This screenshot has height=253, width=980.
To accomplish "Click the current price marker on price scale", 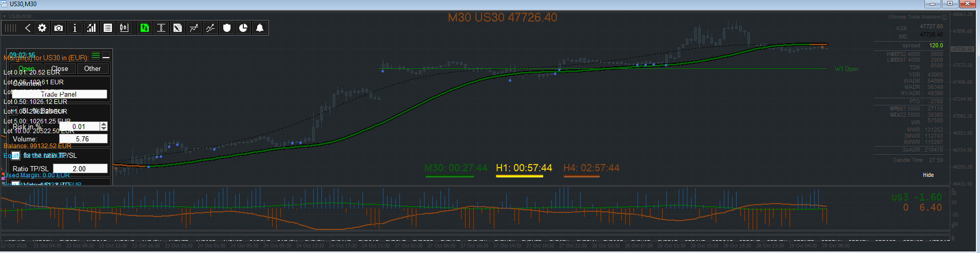I will [x=962, y=49].
